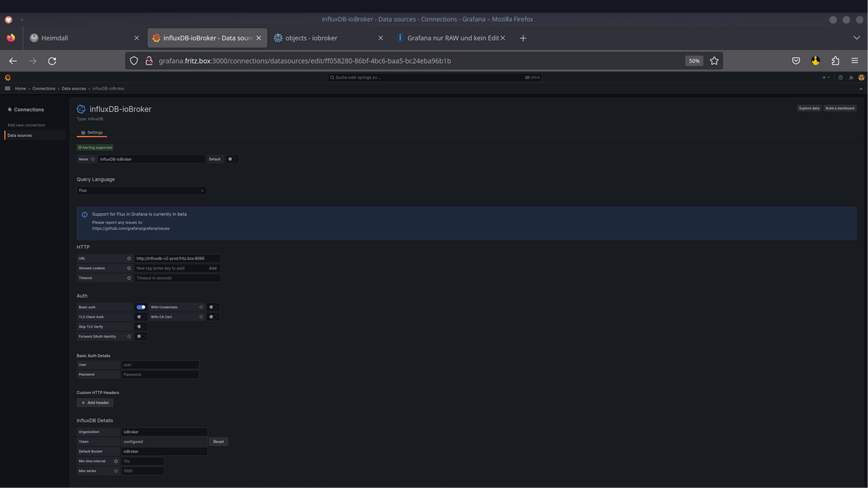Toggle the Default data source switch

click(231, 159)
